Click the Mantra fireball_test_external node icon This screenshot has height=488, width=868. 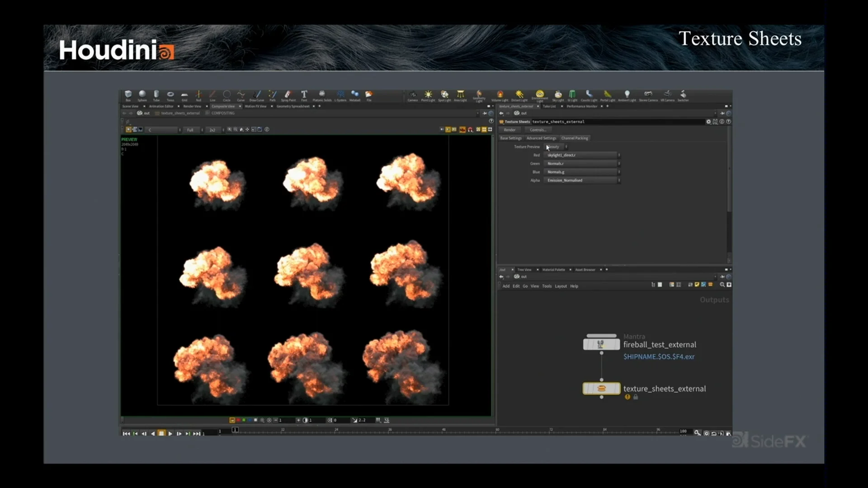click(601, 344)
